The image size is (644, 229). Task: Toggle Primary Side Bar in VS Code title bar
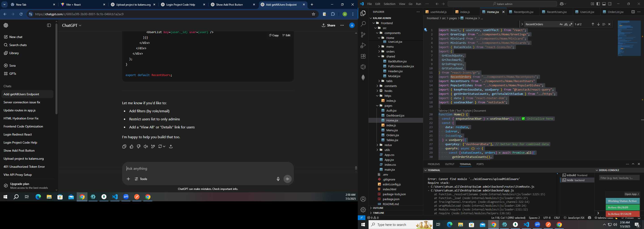598,4
